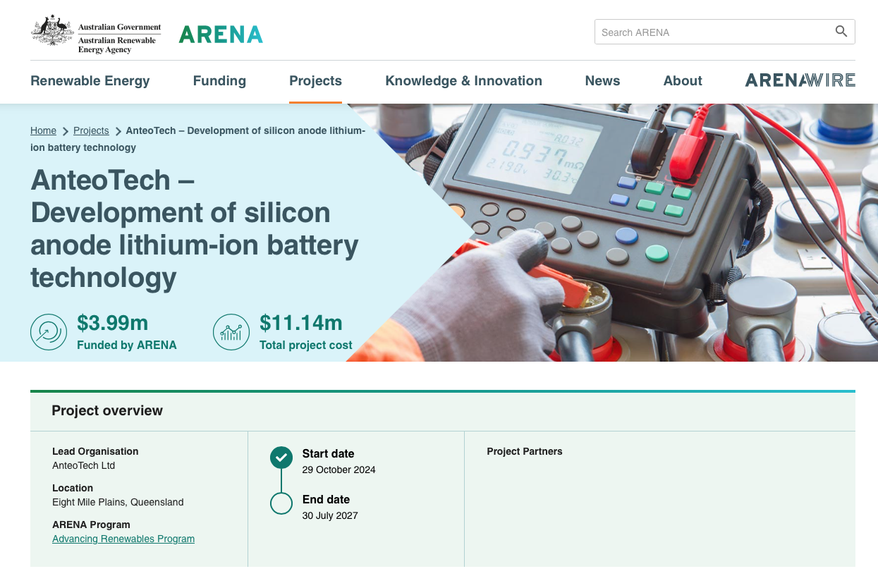878x588 pixels.
Task: Click the search magnifier icon
Action: [x=841, y=32]
